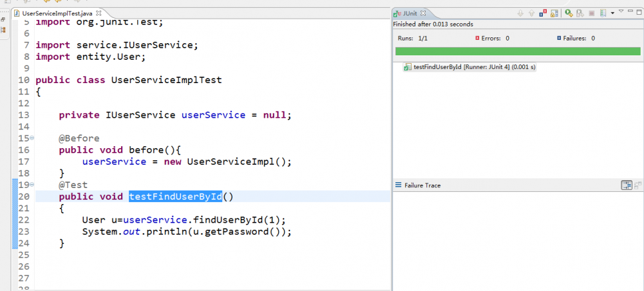Click the "Failure Trace" label
Screen dimensions: 644x291
tap(422, 185)
